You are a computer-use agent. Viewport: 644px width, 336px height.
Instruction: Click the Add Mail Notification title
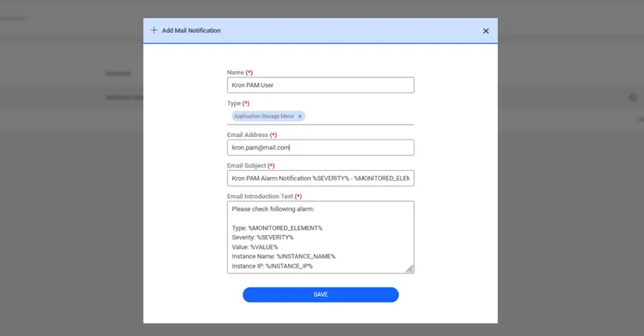pyautogui.click(x=191, y=31)
